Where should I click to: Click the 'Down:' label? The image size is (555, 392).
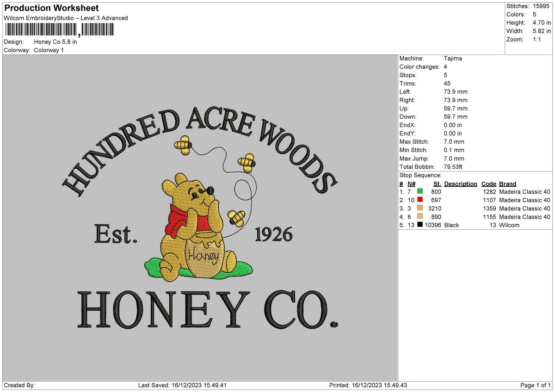(407, 116)
